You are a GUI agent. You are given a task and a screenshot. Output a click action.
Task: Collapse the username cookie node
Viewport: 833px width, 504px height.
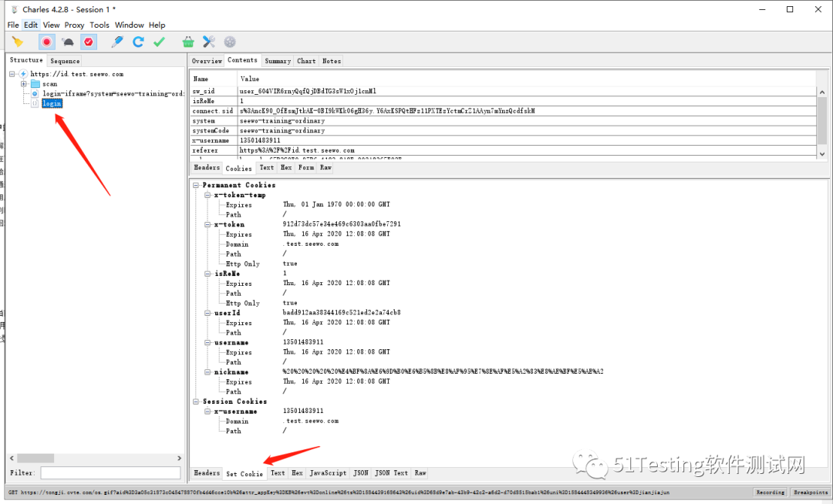[x=207, y=343]
